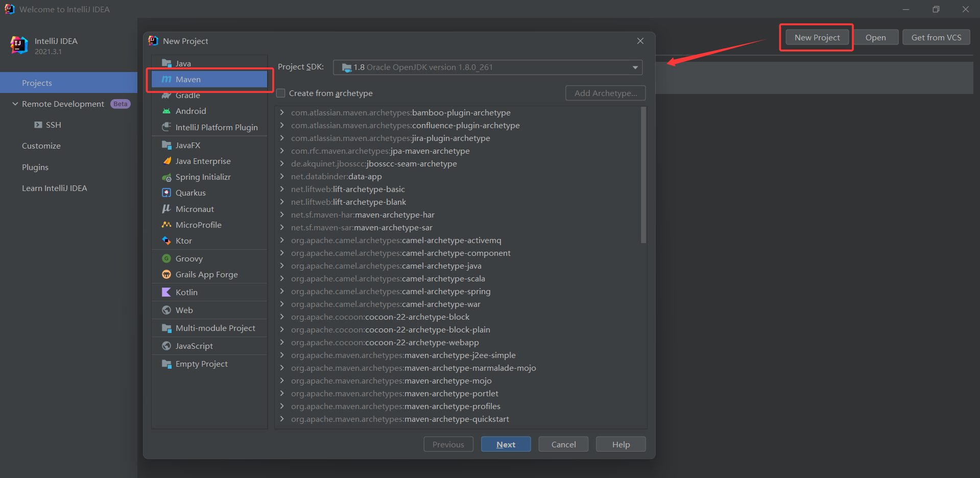Select maven-archetype-har in list
The width and height of the screenshot is (980, 478).
[x=363, y=214]
